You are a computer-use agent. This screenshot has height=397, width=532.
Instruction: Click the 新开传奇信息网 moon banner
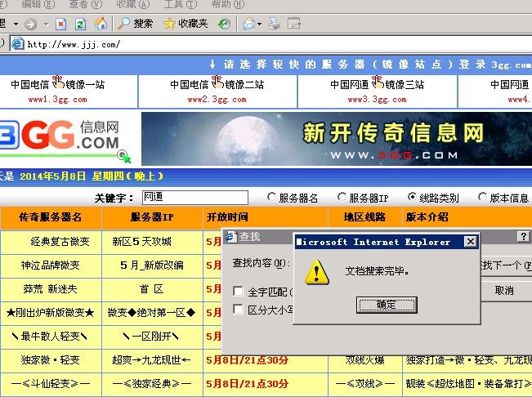[x=337, y=139]
